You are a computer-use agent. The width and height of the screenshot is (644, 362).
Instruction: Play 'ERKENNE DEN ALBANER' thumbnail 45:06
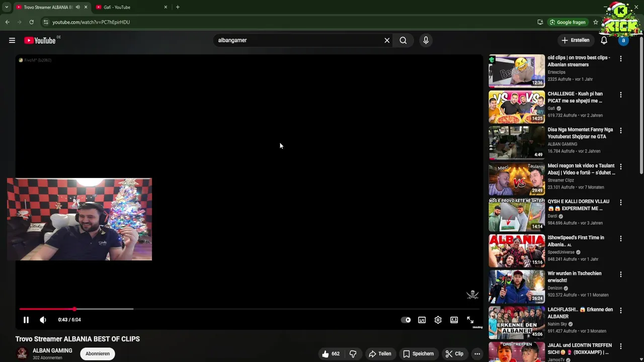pyautogui.click(x=517, y=323)
